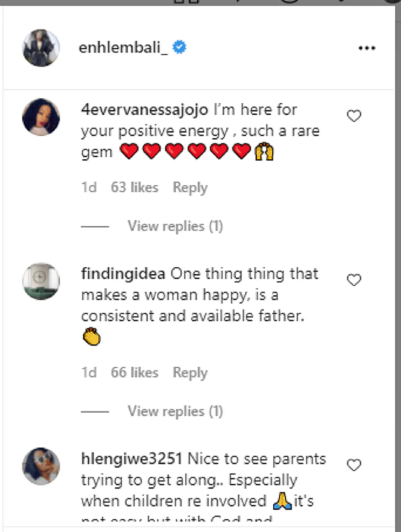The width and height of the screenshot is (401, 532).
Task: Click the 1d timestamp on findingidea's comment
Action: pos(89,373)
